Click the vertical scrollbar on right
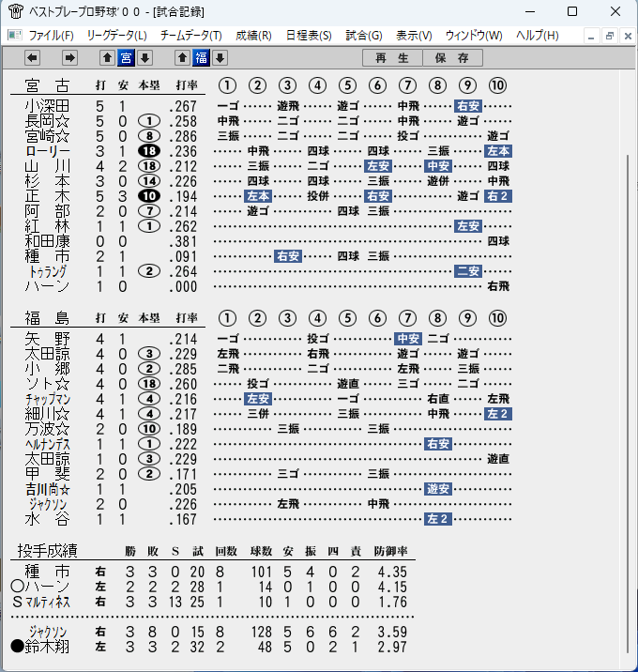This screenshot has height=672, width=638. (x=628, y=404)
